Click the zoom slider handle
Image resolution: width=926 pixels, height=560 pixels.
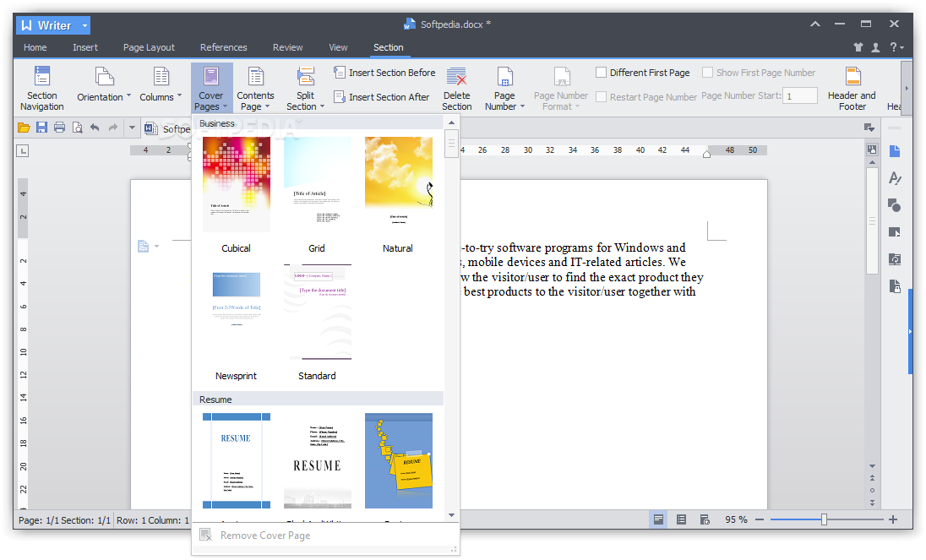pos(824,519)
